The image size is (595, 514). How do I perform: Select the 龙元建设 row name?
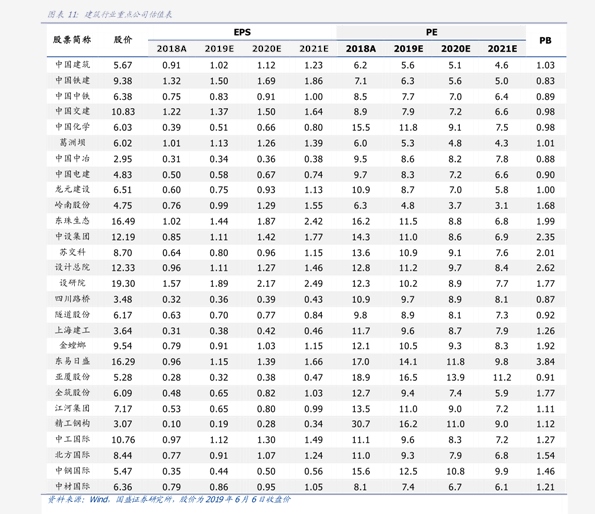click(x=72, y=189)
